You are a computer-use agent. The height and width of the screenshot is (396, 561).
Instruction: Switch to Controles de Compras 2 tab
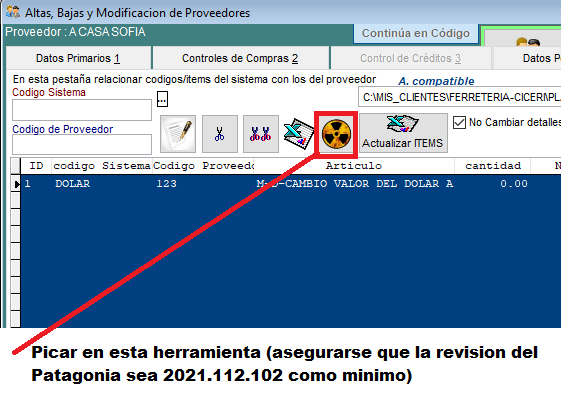[x=240, y=58]
